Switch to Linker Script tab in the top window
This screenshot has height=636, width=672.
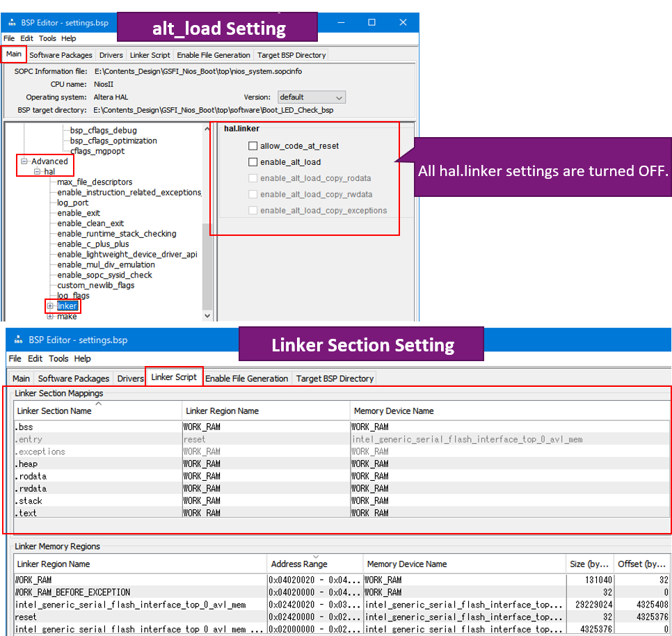click(150, 55)
